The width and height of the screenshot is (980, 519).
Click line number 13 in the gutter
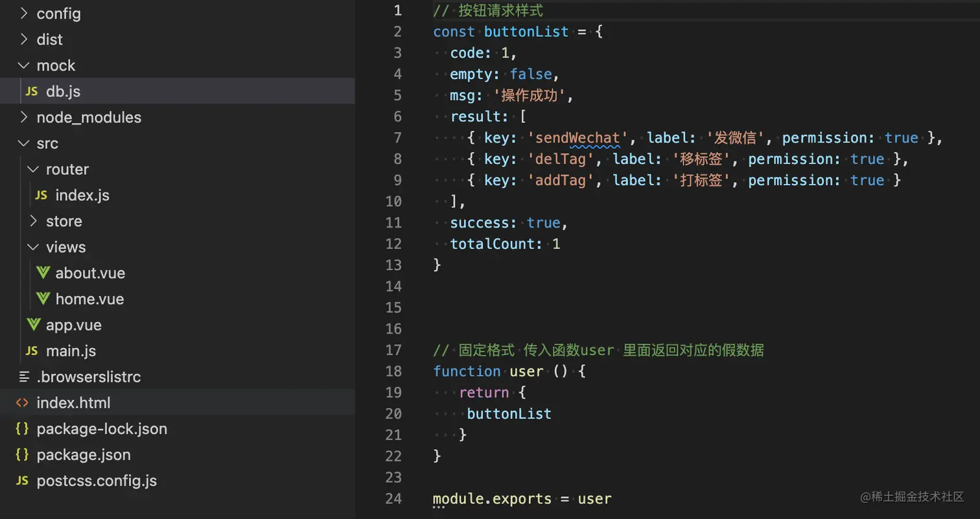pos(393,265)
